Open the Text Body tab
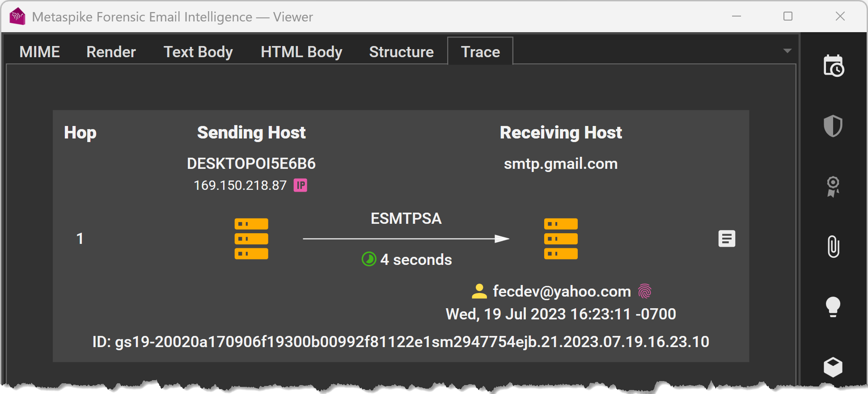Viewport: 868px width, 394px height. 198,52
